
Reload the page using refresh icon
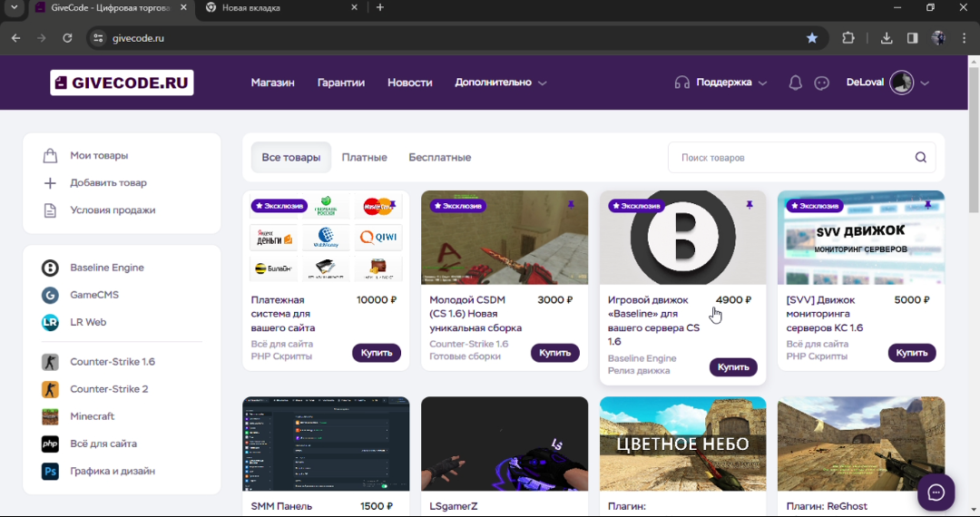(67, 38)
